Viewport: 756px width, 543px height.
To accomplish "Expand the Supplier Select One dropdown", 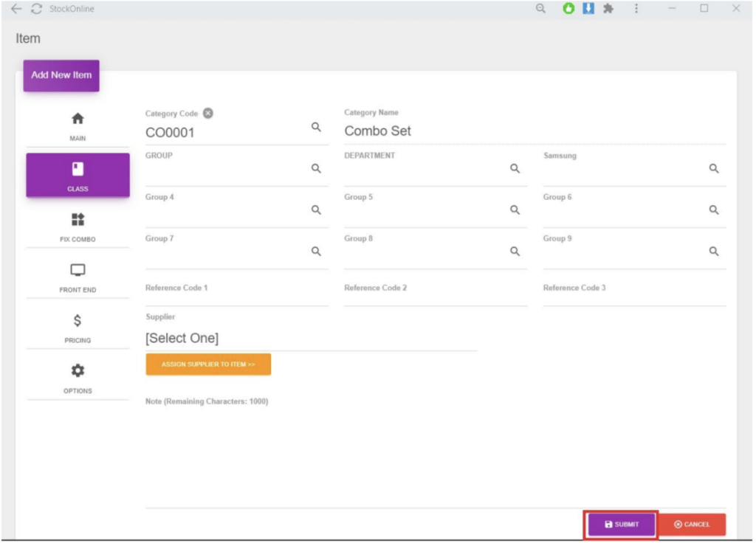I will point(310,339).
